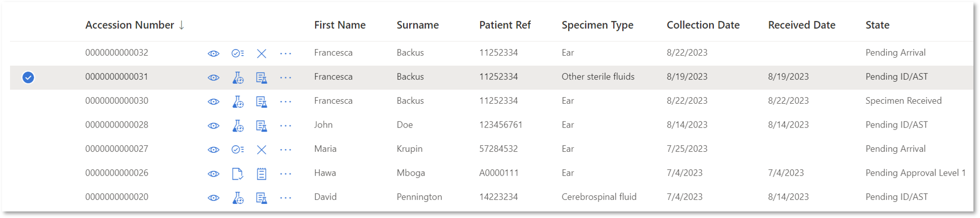This screenshot has height=218, width=980.
Task: Open ellipsis menu in Hawa Mboga's row
Action: (286, 174)
